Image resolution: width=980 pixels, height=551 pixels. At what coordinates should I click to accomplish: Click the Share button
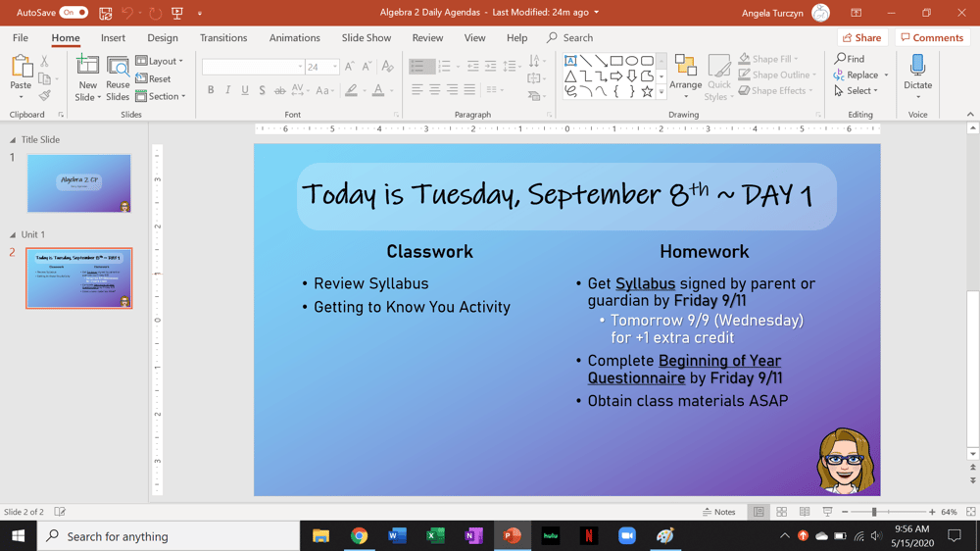point(861,37)
